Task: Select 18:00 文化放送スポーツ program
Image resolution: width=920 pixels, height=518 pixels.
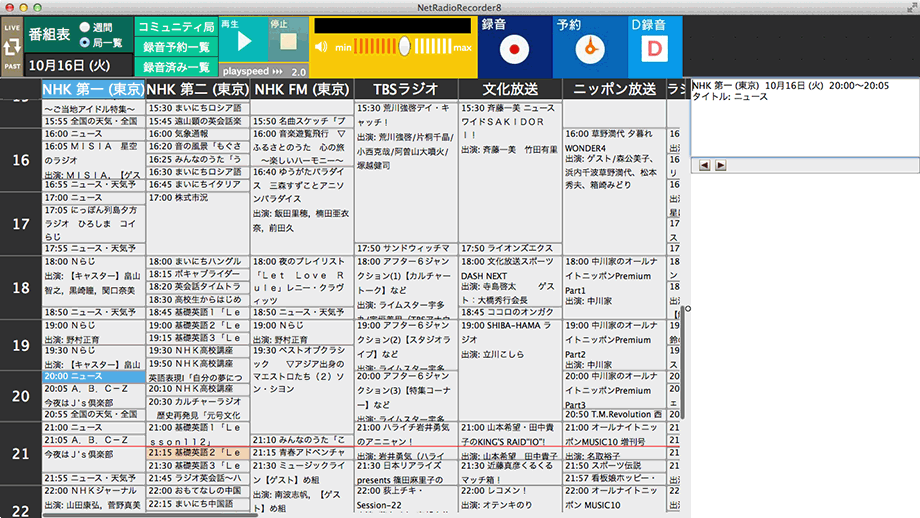Action: click(x=510, y=281)
